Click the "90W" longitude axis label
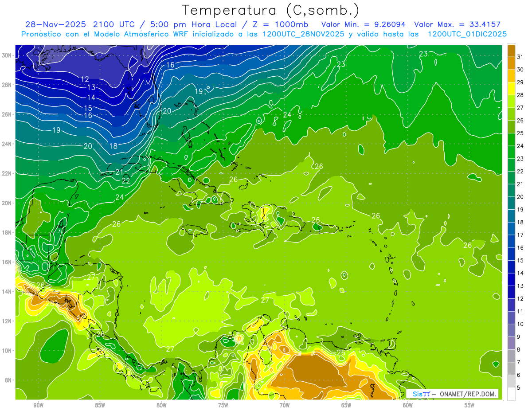Viewport: 532px width, 411px height. tap(38, 406)
